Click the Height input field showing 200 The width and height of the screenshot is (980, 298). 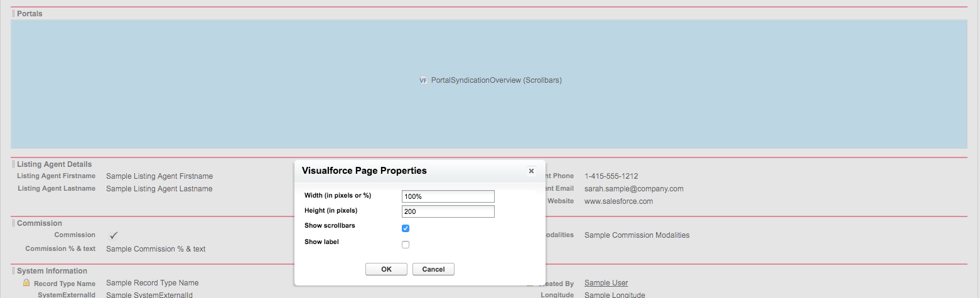[x=448, y=211]
